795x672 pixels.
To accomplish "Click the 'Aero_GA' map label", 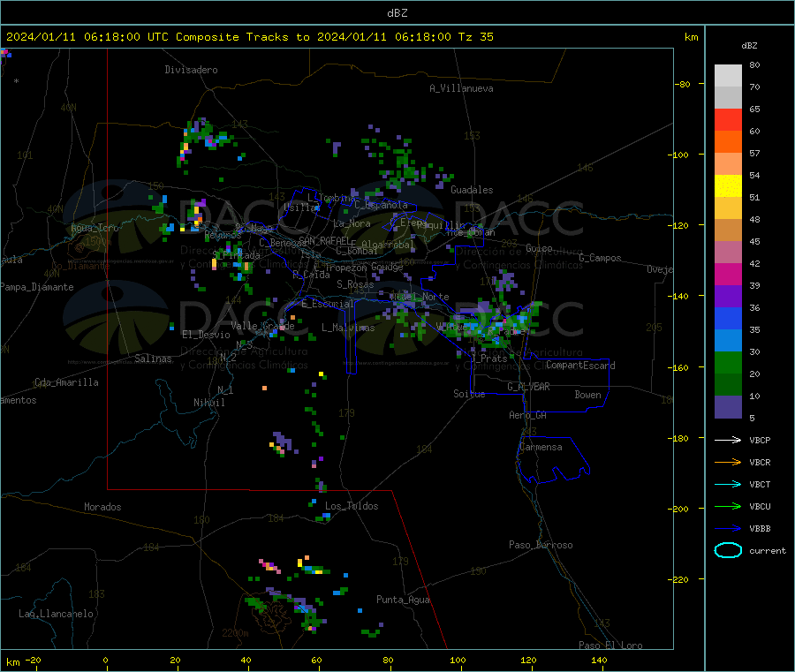I will (x=528, y=416).
